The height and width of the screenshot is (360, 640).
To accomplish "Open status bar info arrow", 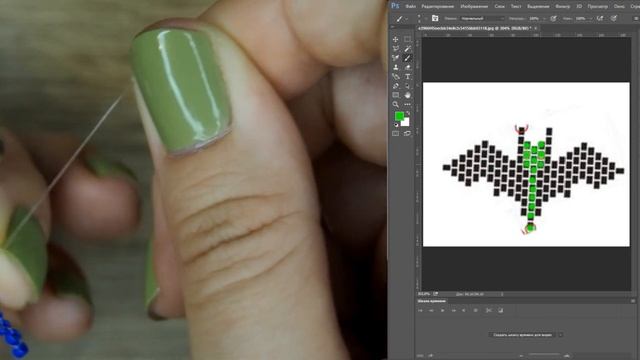I will pos(502,294).
